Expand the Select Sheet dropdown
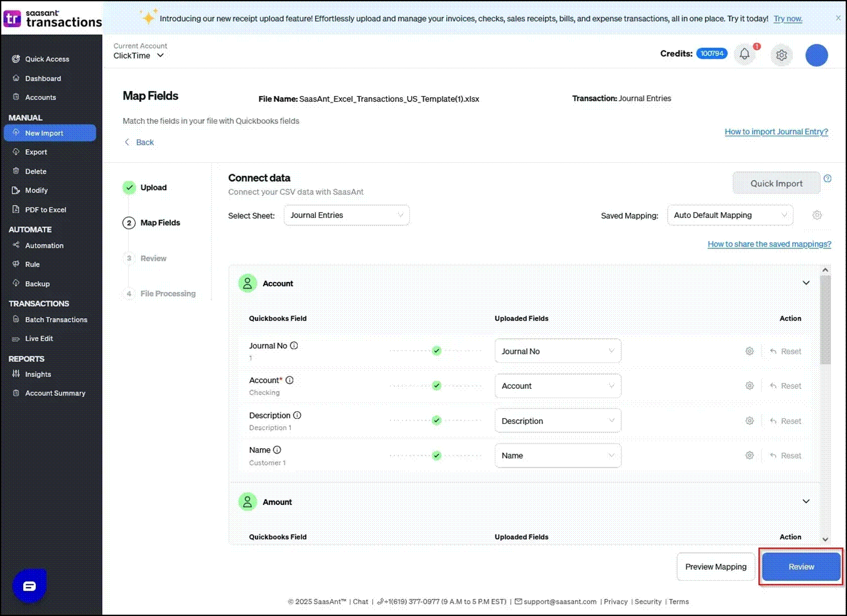Image resolution: width=847 pixels, height=616 pixels. [x=347, y=215]
